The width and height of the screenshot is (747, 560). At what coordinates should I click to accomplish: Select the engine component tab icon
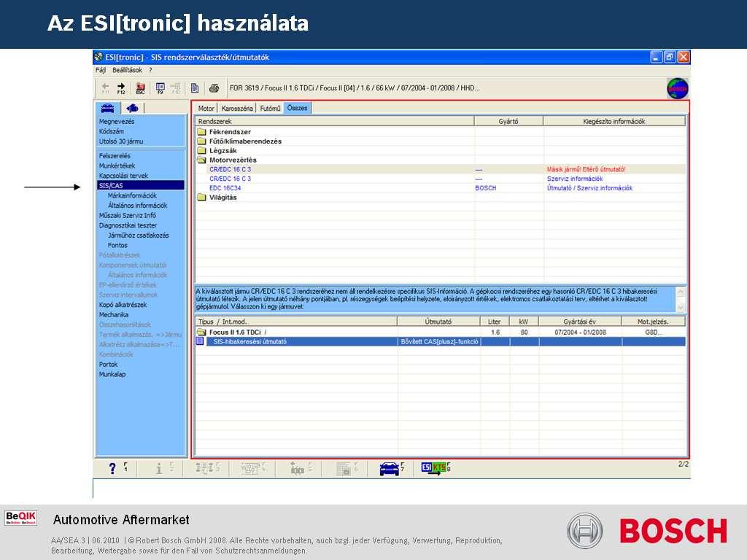(x=132, y=108)
